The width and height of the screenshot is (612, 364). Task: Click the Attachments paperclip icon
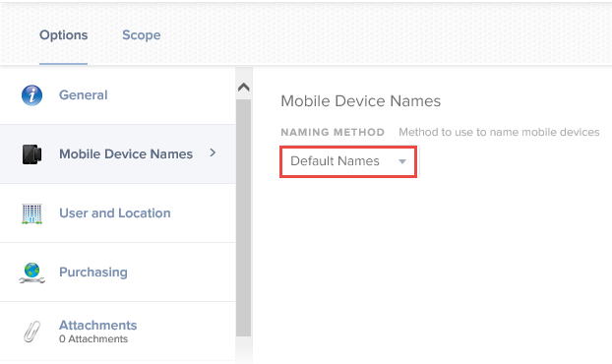(x=31, y=332)
